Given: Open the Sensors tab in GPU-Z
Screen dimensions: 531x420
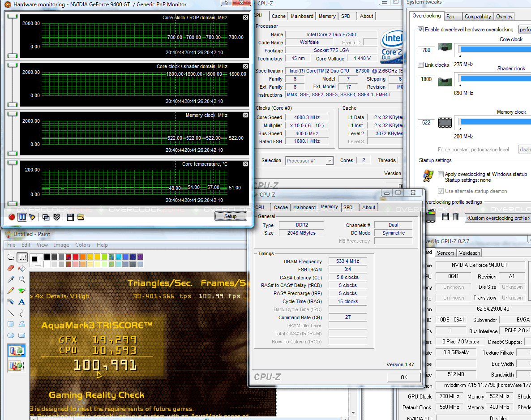Looking at the screenshot, I should [x=445, y=253].
